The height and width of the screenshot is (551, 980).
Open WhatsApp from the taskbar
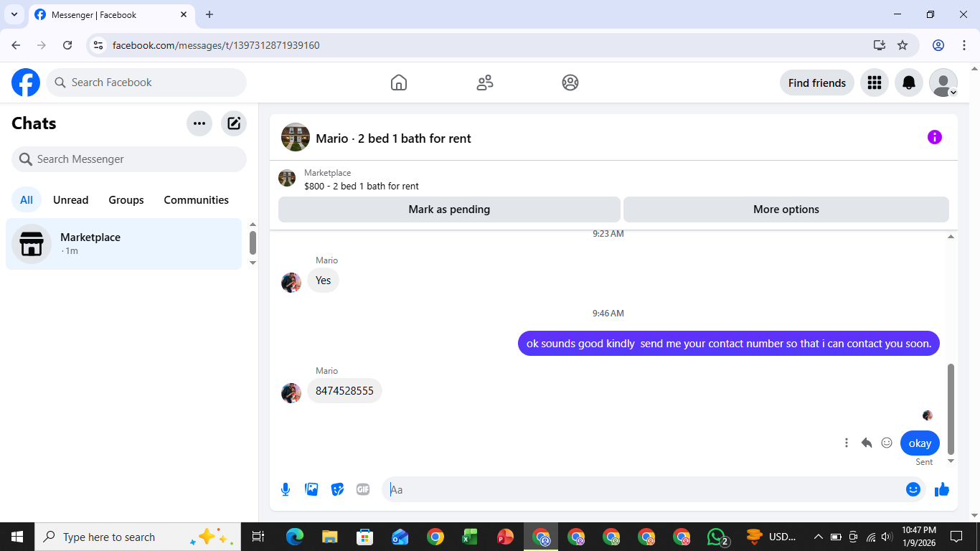point(717,537)
